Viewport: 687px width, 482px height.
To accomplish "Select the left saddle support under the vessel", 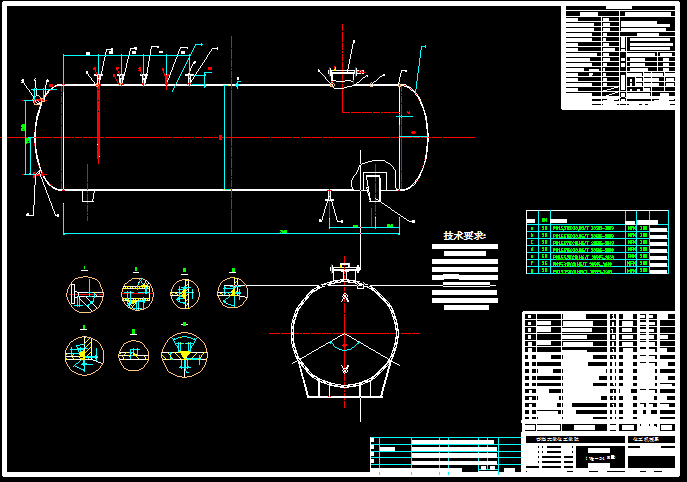I will click(88, 196).
